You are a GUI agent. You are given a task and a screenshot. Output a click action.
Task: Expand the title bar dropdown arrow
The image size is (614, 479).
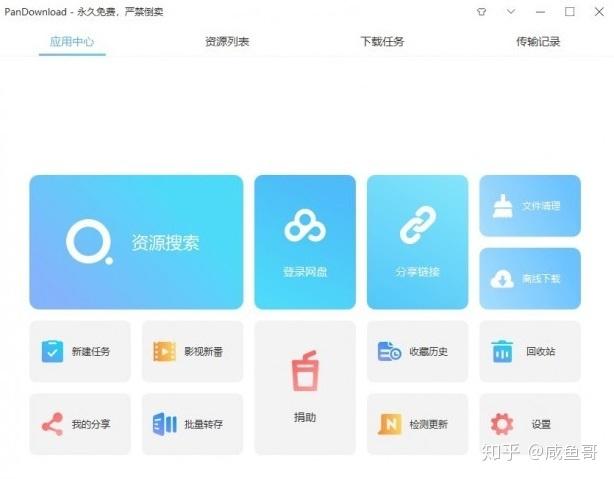click(x=511, y=12)
